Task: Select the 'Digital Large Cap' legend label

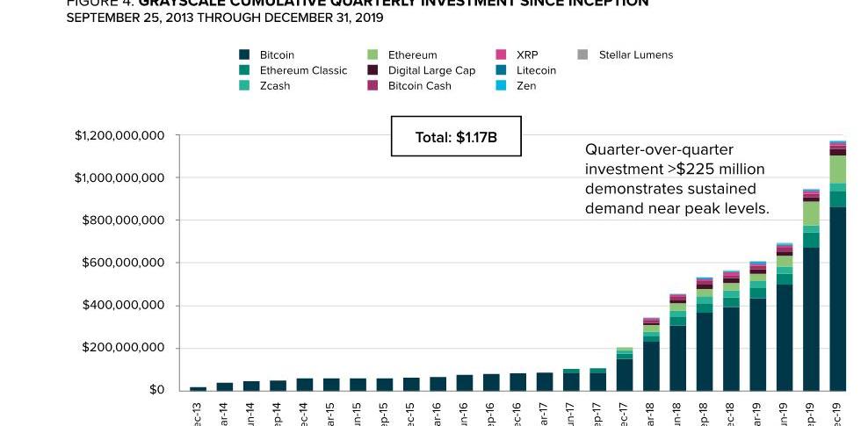Action: tap(431, 71)
